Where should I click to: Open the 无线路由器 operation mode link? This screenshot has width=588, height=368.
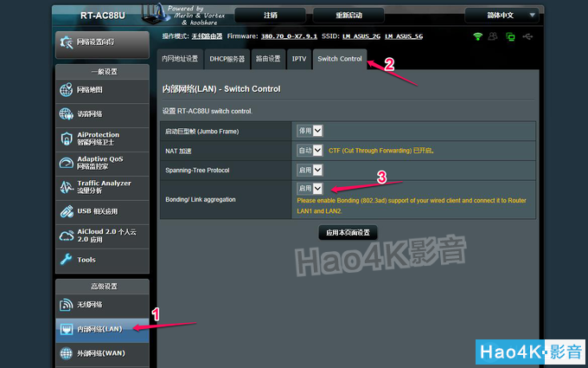pyautogui.click(x=207, y=36)
